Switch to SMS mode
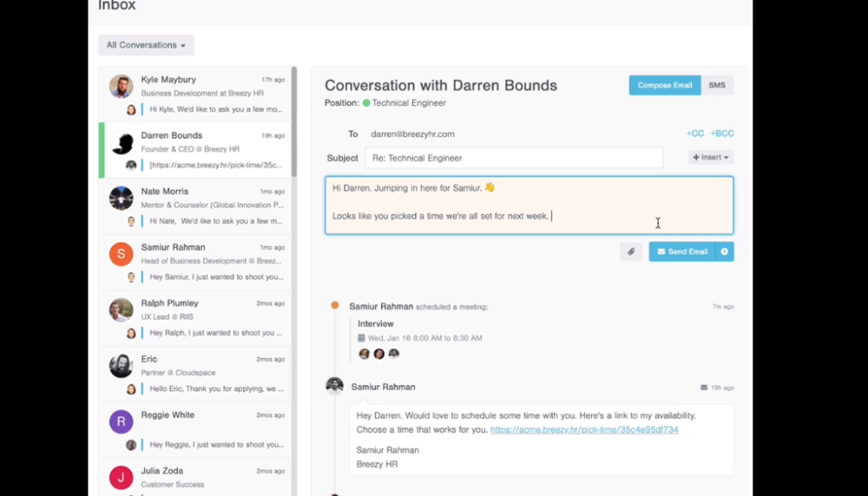Viewport: 868px width, 496px height. [717, 85]
